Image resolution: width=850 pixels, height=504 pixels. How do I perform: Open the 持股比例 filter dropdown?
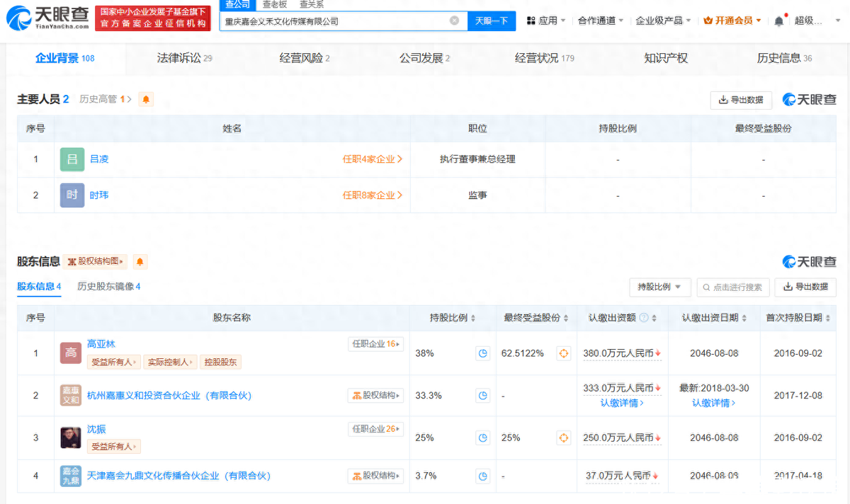click(659, 287)
